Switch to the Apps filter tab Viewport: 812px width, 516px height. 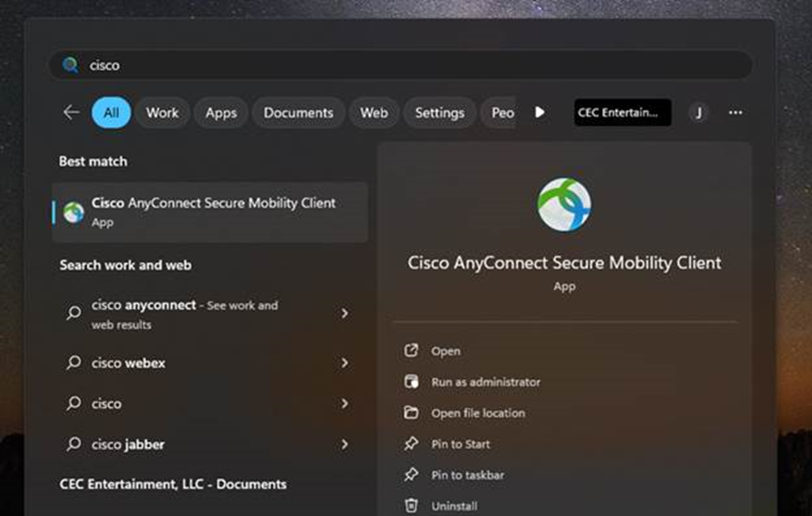[221, 112]
